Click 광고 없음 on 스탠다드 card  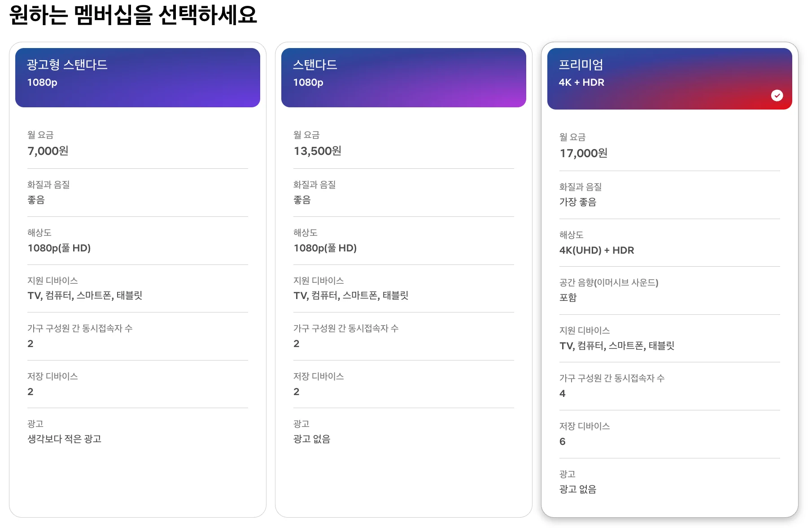point(312,439)
